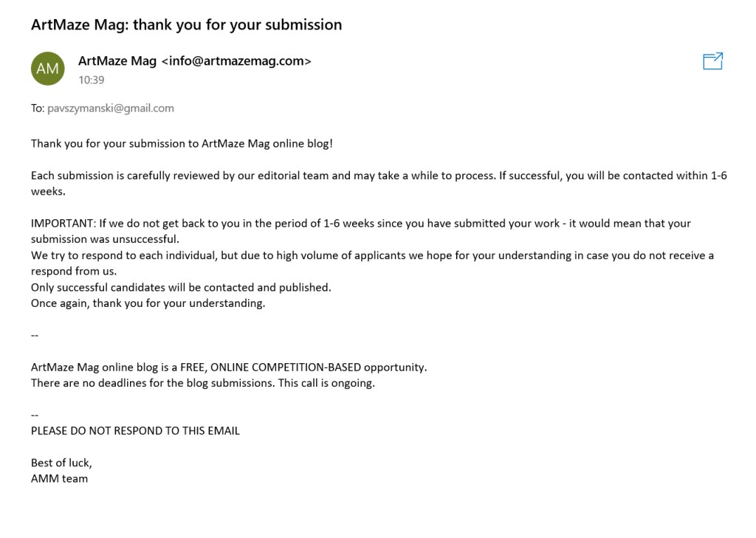
Task: Select the info@artmazemag.com sender address
Action: 236,61
